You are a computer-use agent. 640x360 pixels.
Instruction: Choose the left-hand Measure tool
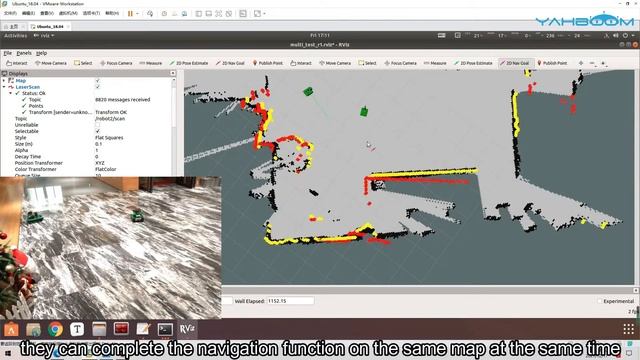coord(151,63)
